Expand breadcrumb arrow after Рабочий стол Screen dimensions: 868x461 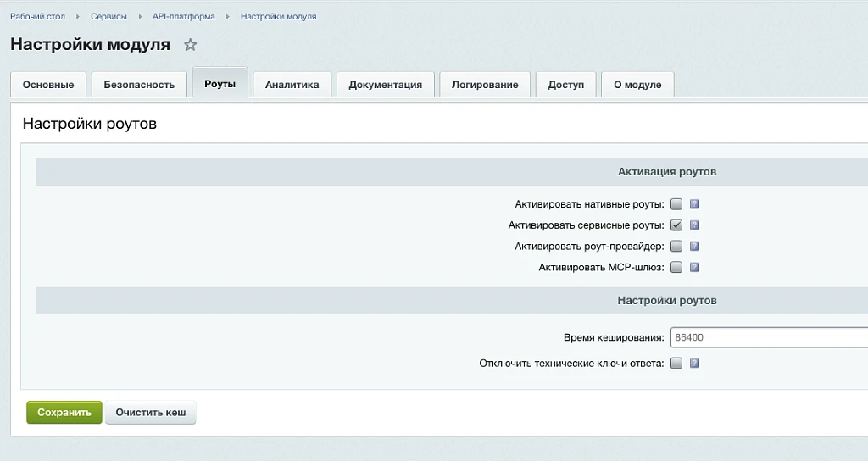(77, 17)
